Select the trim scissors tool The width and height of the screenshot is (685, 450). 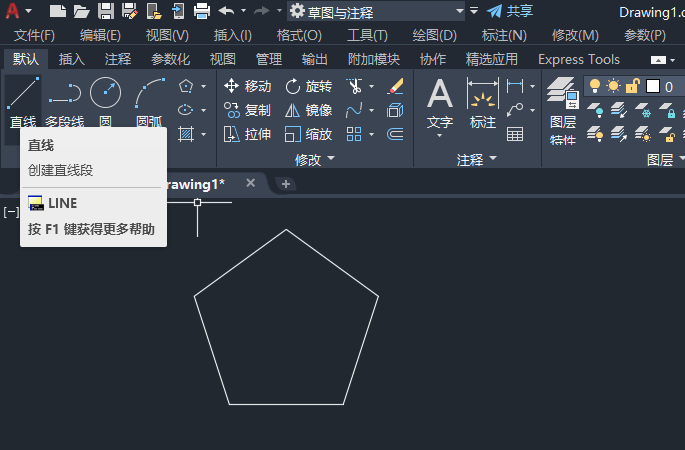(354, 86)
